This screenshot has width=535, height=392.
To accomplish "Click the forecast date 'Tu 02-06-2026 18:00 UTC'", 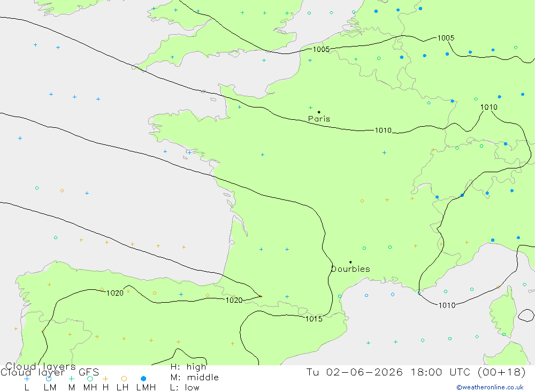I will tap(388, 372).
